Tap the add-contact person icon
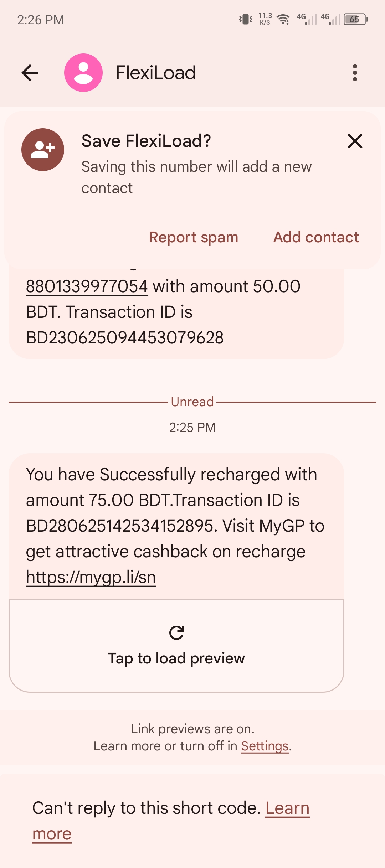 tap(43, 150)
